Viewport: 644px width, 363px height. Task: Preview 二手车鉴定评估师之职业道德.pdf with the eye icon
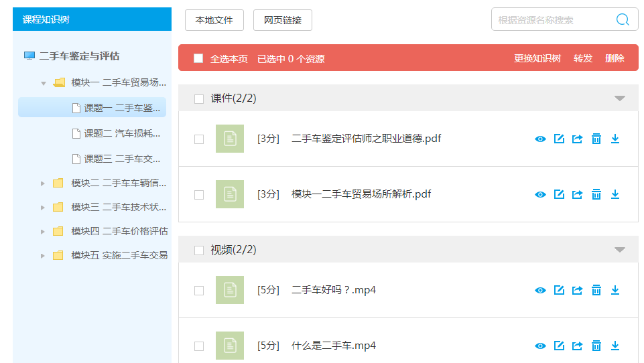click(540, 139)
